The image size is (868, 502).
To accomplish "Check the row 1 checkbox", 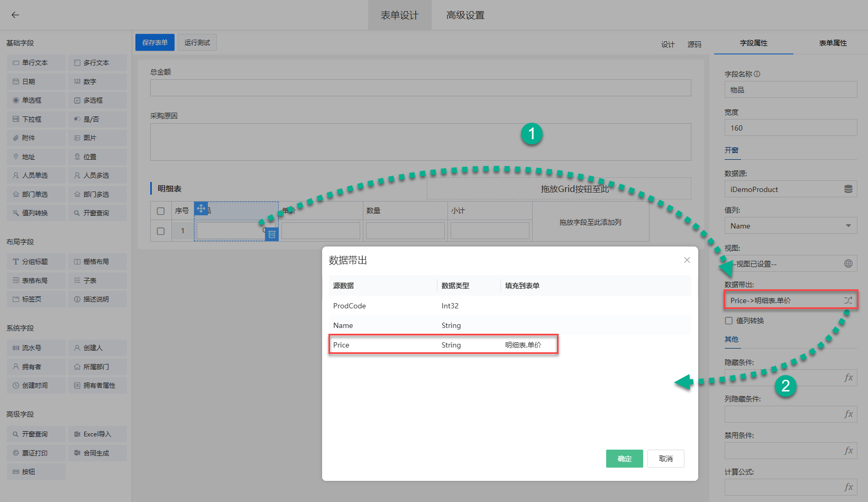I will coord(161,231).
